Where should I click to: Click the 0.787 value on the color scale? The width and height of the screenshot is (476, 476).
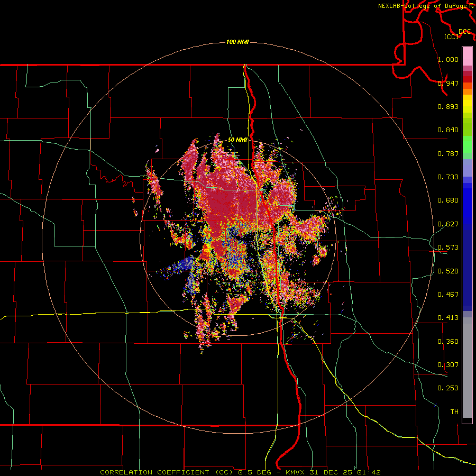(448, 153)
